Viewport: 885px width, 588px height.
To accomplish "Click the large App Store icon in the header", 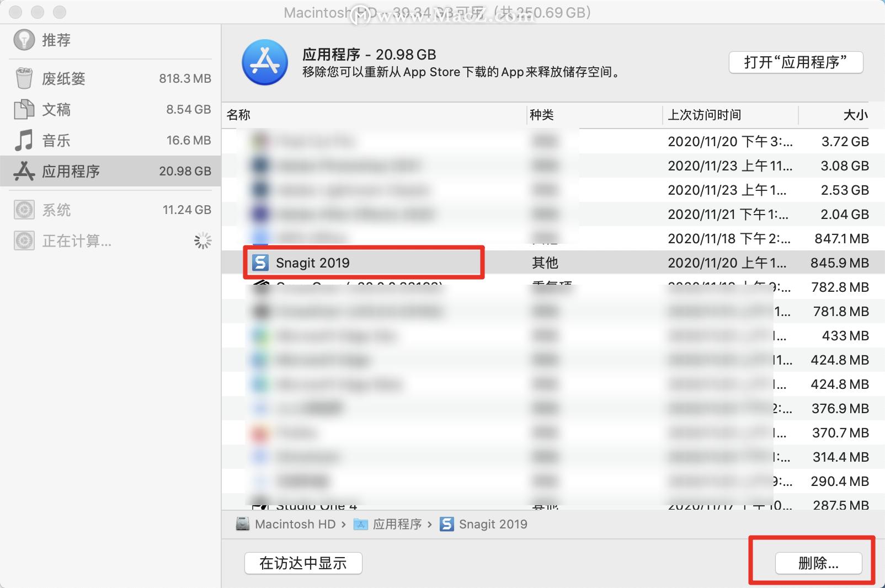I will pos(265,62).
